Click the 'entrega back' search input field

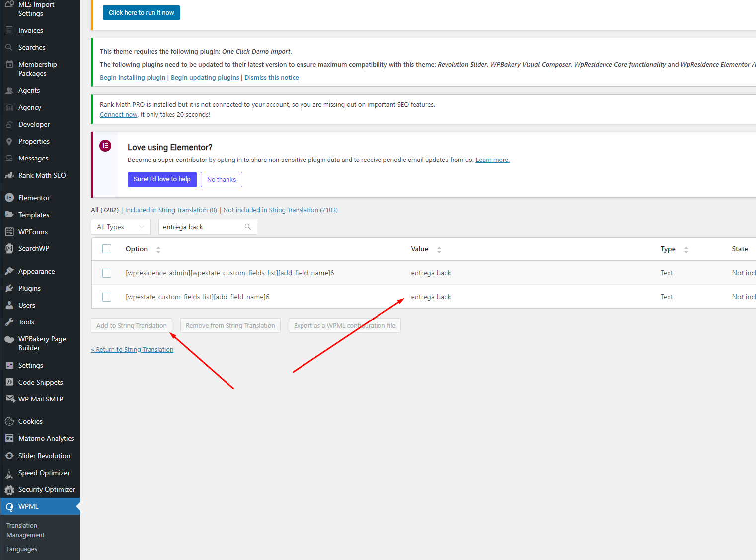point(208,227)
